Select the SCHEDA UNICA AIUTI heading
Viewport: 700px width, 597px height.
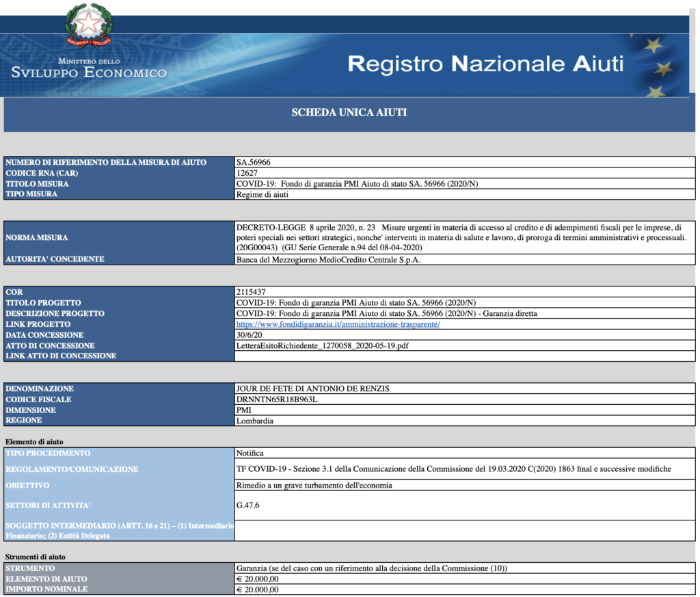(x=349, y=112)
